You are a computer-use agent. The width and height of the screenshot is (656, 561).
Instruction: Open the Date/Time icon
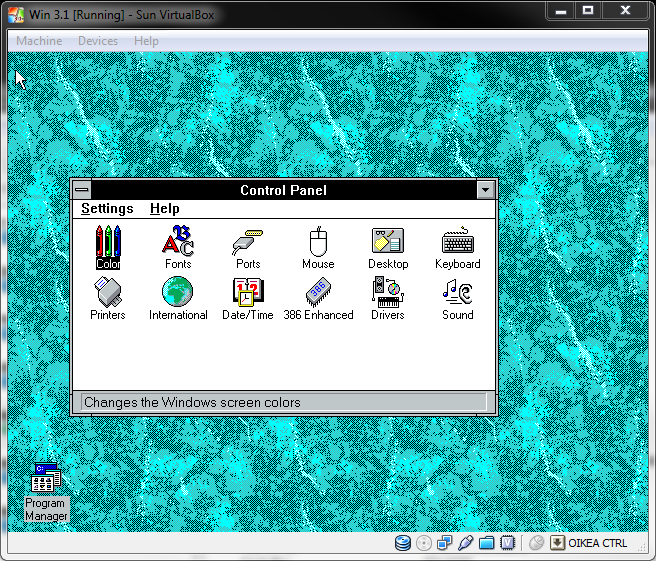(248, 298)
